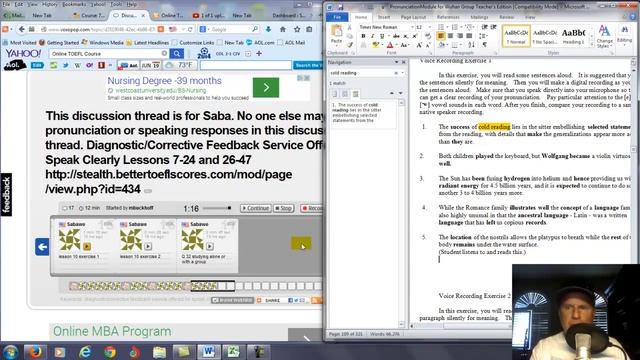This screenshot has width=640, height=360.
Task: Click the vertical feedback tab
Action: tap(6, 195)
